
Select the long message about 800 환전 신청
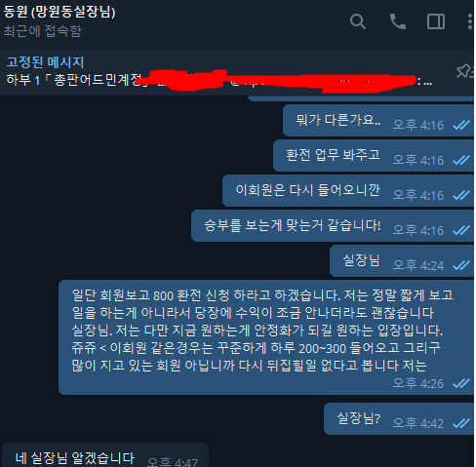(266, 337)
